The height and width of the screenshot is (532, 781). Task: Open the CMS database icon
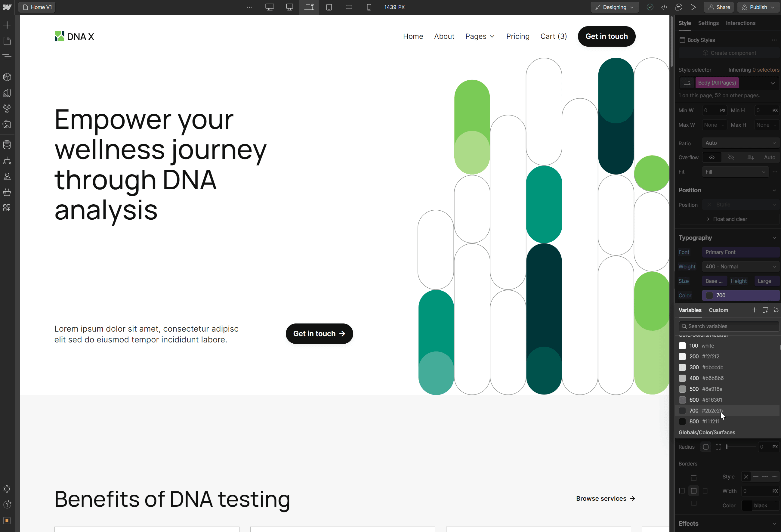pyautogui.click(x=7, y=144)
